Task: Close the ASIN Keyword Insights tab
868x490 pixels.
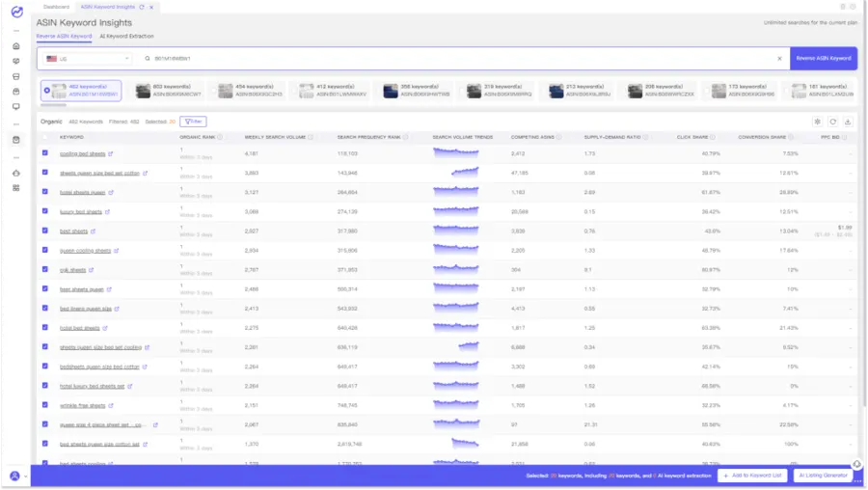Action: [x=151, y=7]
